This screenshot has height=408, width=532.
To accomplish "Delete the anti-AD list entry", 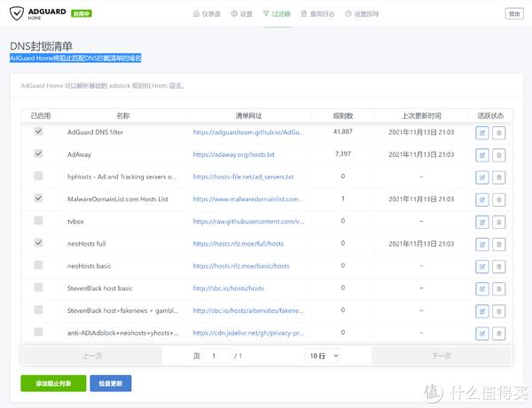I will click(498, 333).
